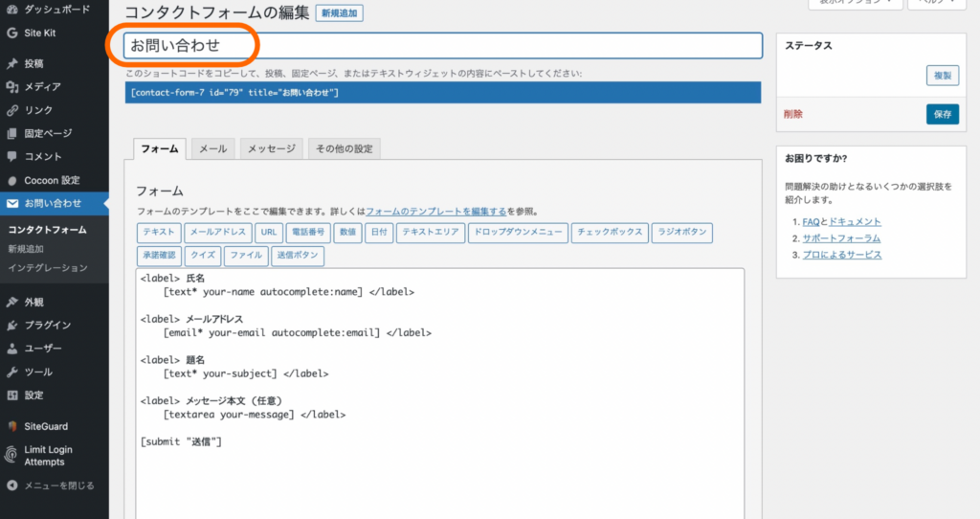Switch to the メール tab
This screenshot has width=980, height=519.
coord(212,149)
